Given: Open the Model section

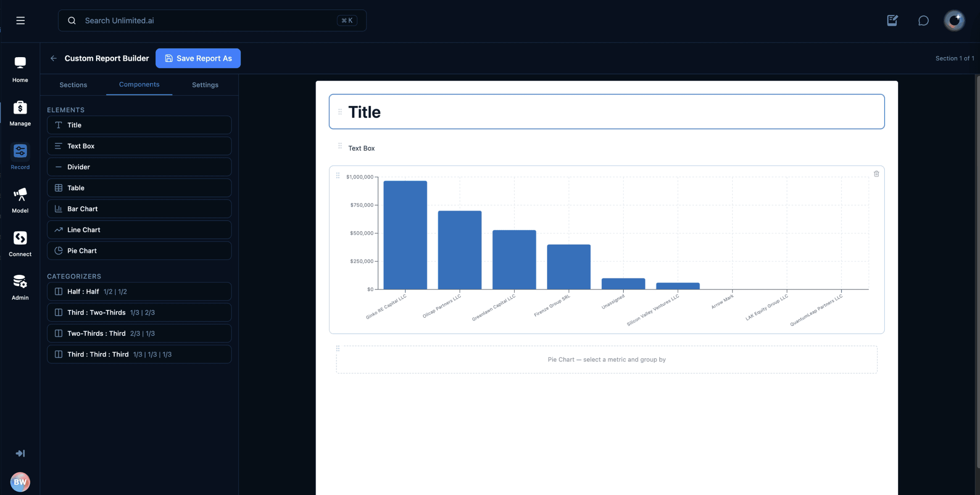Looking at the screenshot, I should point(20,200).
